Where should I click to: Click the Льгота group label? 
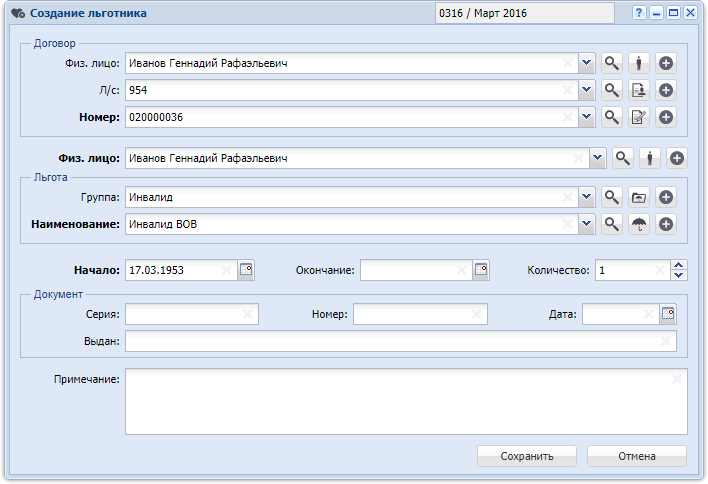tap(51, 177)
